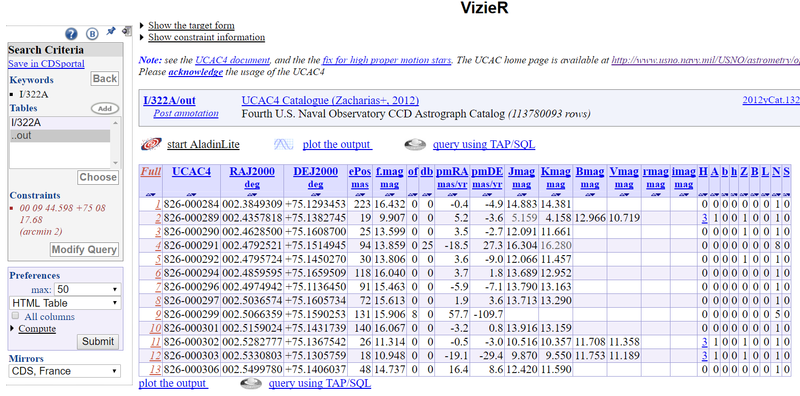Open the Mirrors CDS, France dropdown

click(65, 371)
